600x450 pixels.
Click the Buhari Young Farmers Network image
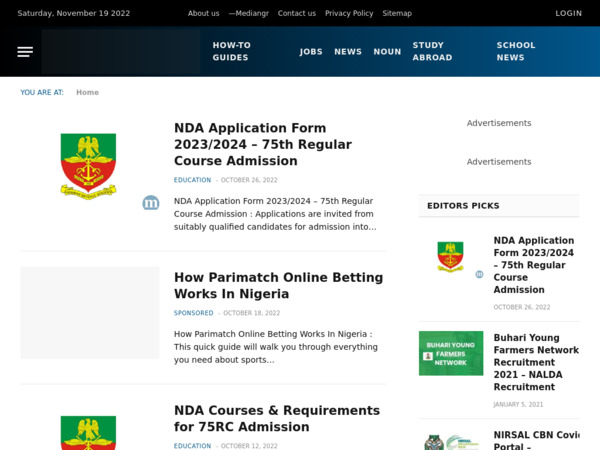coord(450,353)
